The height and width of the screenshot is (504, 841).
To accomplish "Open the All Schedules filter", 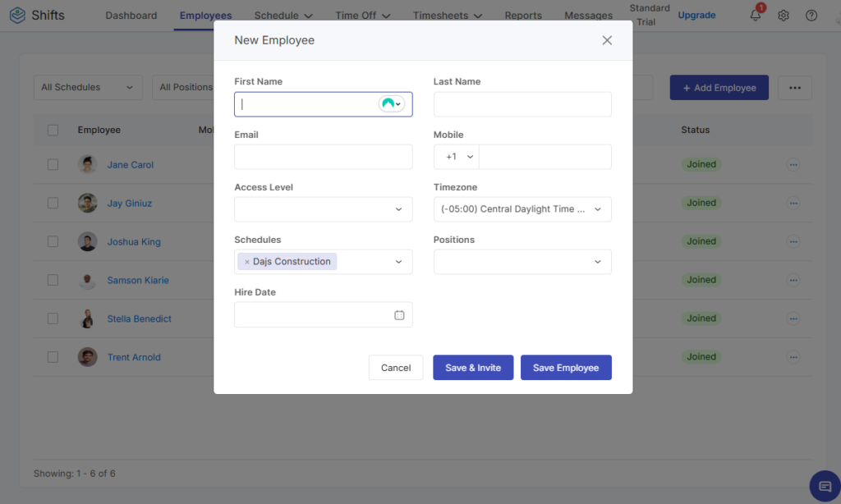I will point(88,87).
